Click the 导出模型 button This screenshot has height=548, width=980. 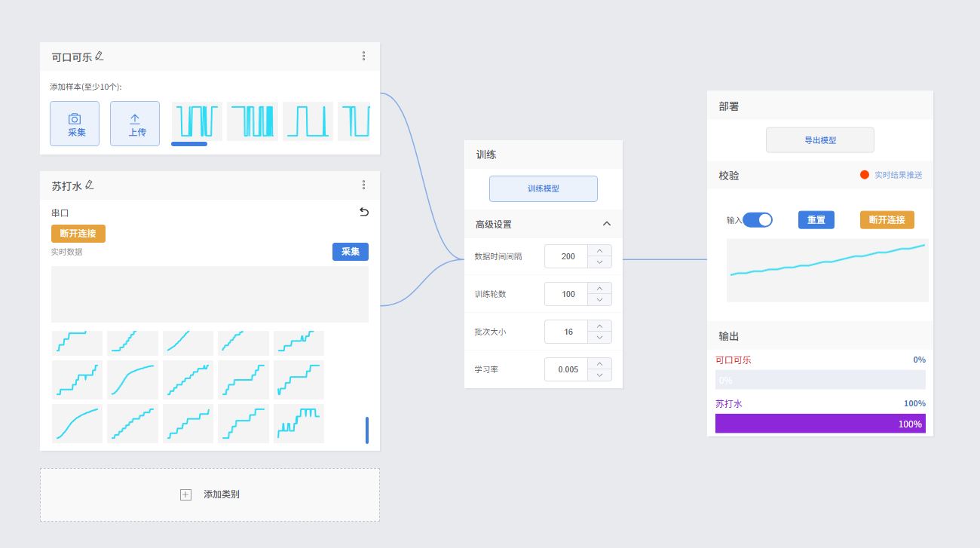[819, 140]
